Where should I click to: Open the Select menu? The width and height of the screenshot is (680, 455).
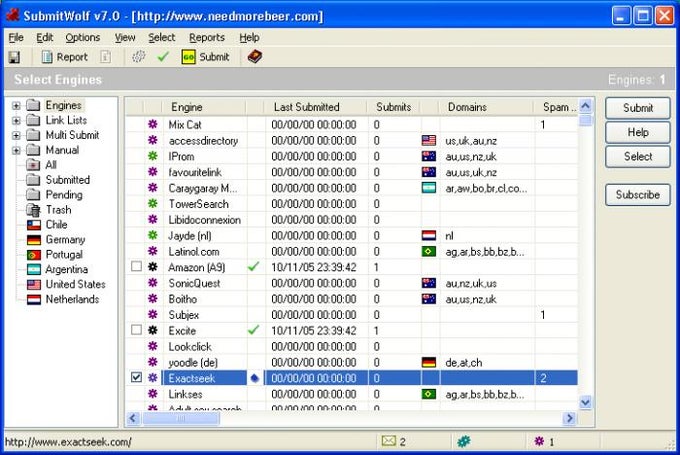click(161, 38)
